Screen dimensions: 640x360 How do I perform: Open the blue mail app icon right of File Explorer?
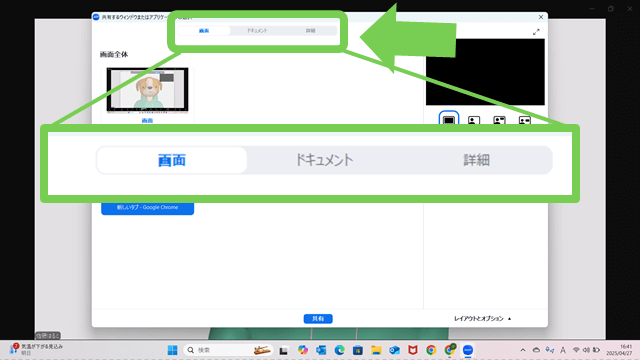pos(394,350)
